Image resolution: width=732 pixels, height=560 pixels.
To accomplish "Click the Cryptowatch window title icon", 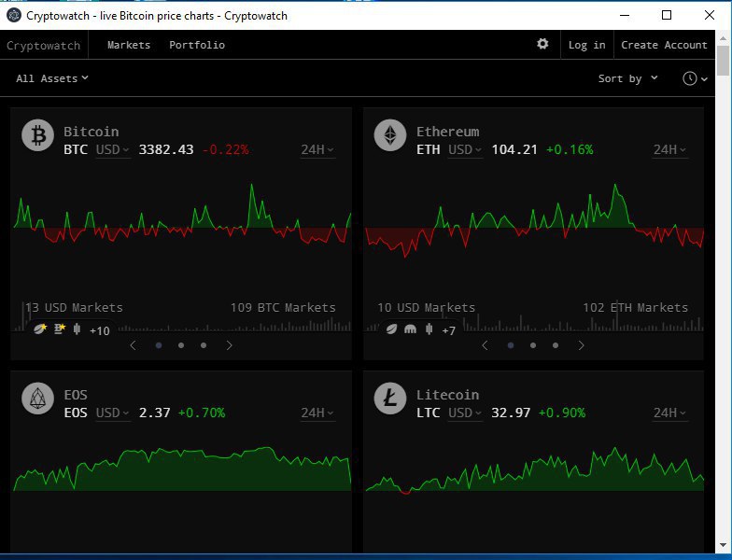I will 14,15.
